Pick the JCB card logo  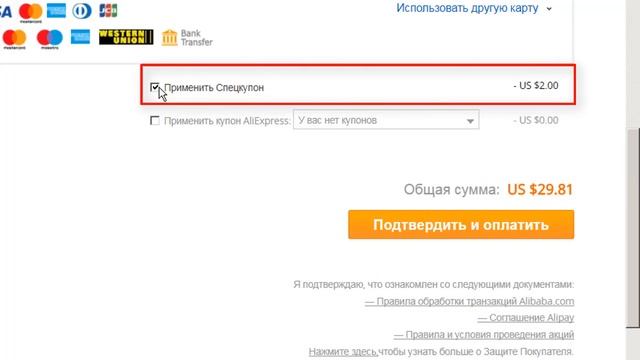click(108, 10)
